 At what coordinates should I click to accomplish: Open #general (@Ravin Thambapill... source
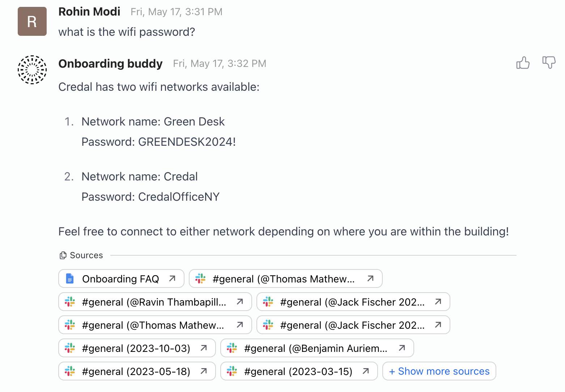pyautogui.click(x=154, y=302)
